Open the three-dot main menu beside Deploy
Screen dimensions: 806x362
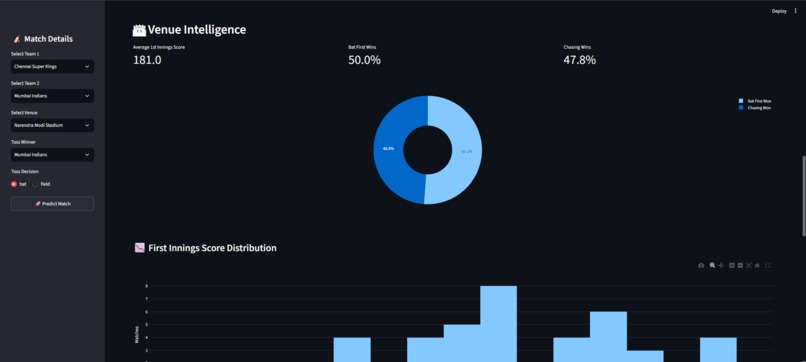click(x=796, y=11)
